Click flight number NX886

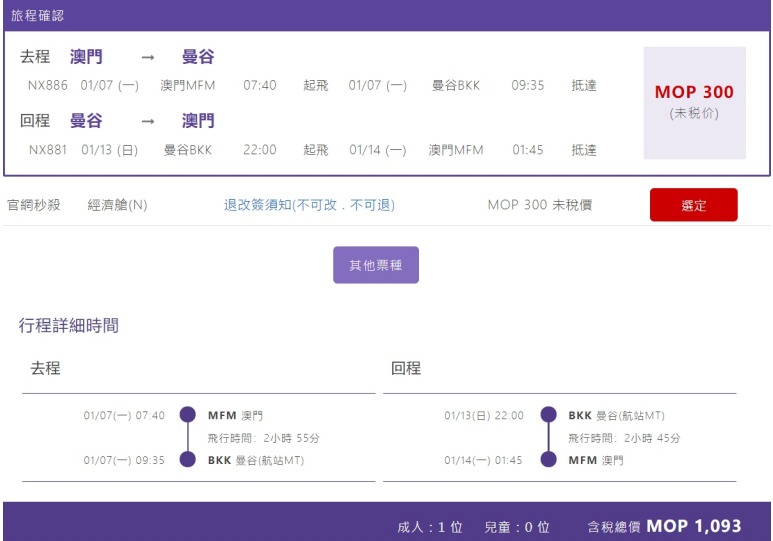(x=48, y=86)
